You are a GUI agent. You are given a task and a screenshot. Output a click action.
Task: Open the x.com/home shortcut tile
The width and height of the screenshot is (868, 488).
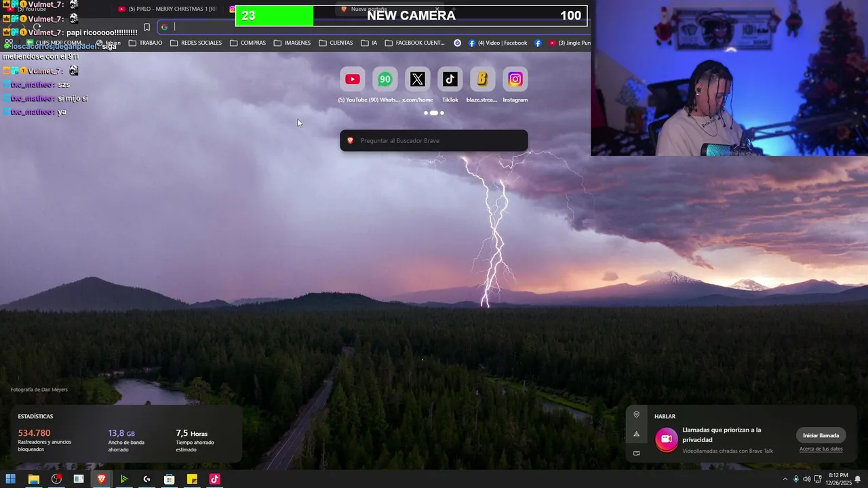point(417,79)
